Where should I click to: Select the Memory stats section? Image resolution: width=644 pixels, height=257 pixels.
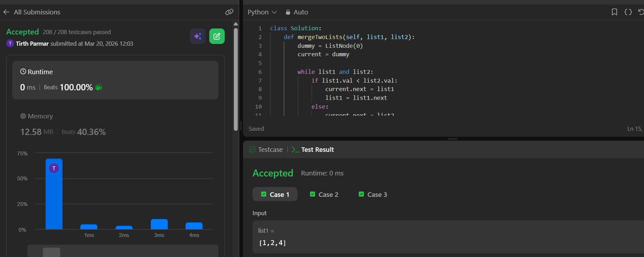pos(115,125)
